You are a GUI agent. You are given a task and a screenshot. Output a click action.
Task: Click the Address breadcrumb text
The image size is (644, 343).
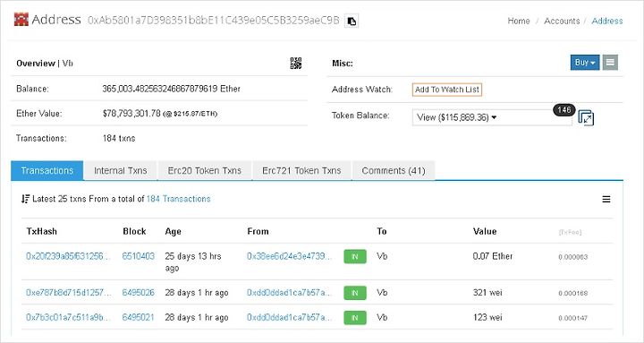[x=607, y=21]
